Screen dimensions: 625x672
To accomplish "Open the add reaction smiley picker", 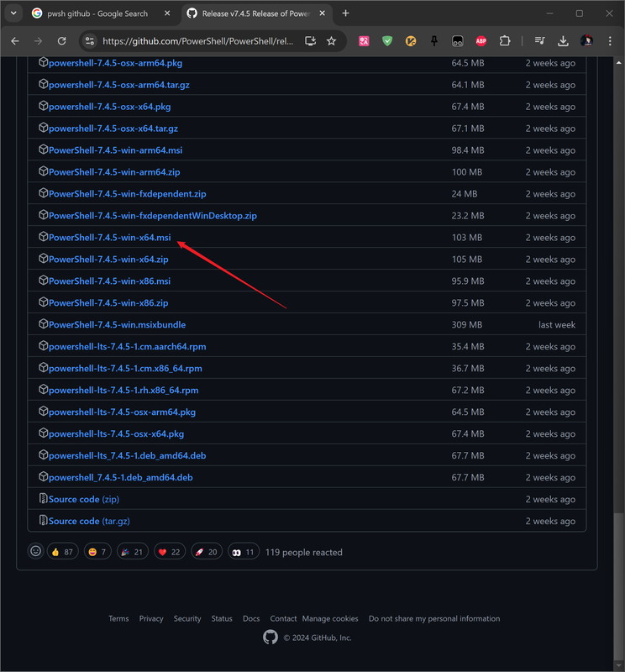I will 35,551.
